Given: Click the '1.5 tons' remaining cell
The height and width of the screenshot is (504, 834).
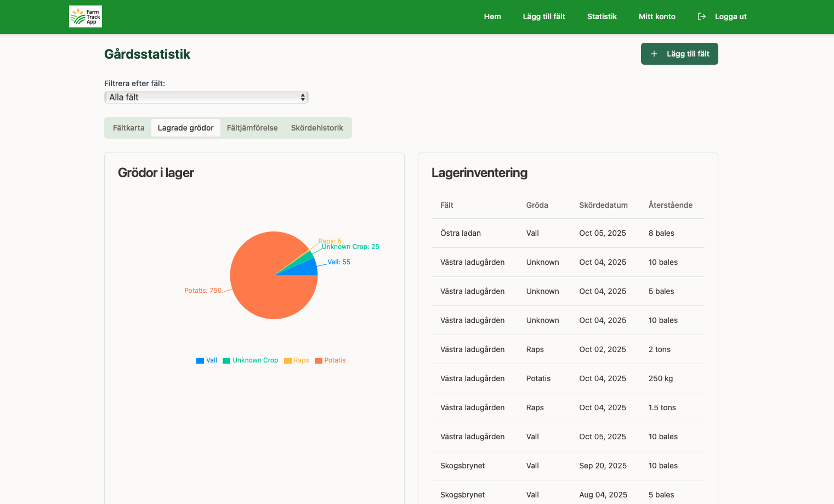Looking at the screenshot, I should [662, 407].
